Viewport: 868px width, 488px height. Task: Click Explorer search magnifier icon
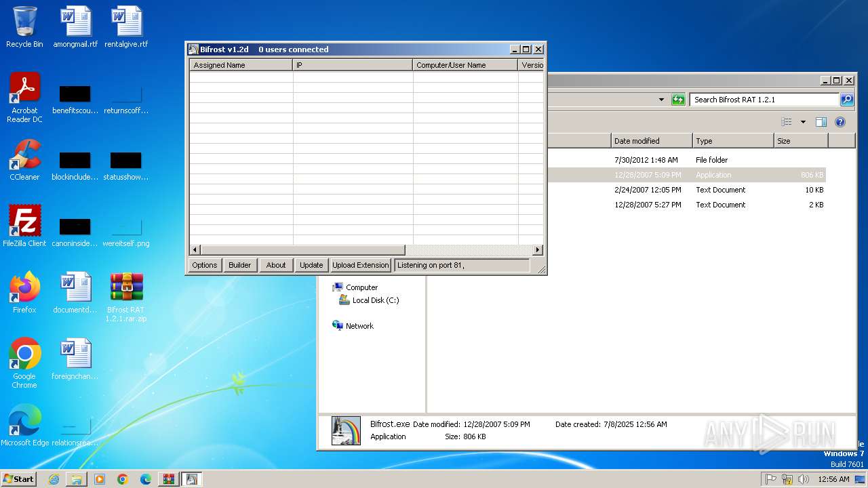(x=847, y=100)
